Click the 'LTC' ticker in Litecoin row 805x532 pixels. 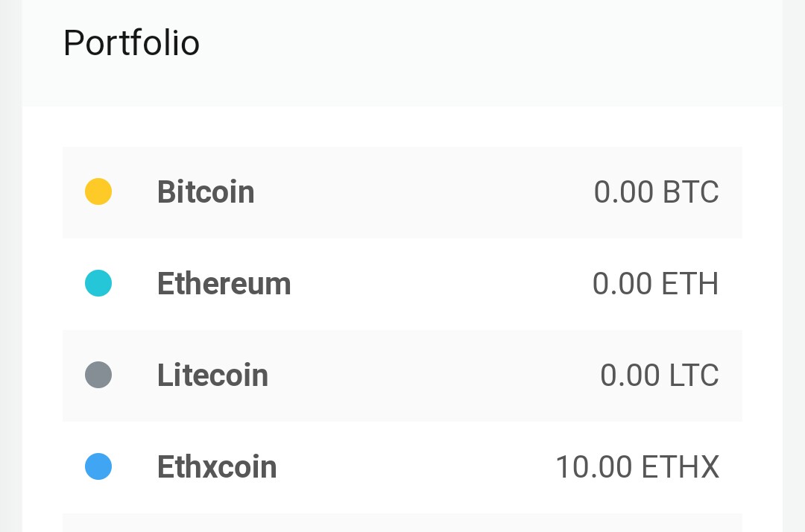[x=694, y=375]
